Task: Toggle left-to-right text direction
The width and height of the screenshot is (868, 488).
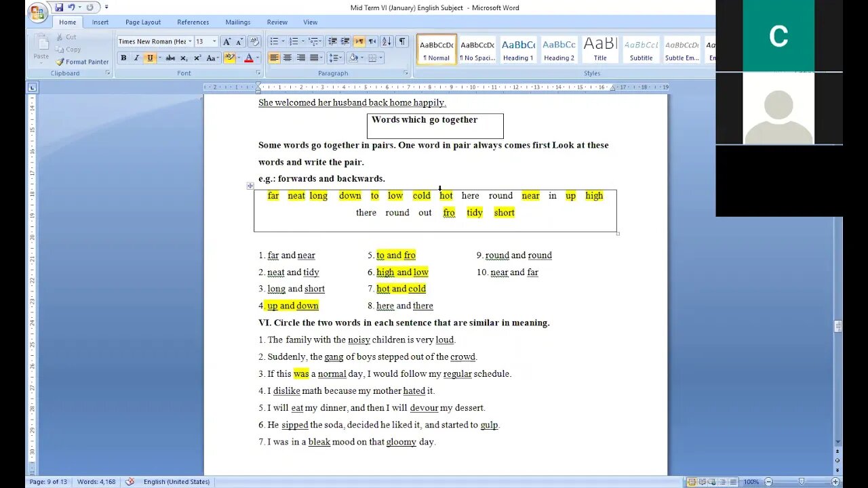Action: [x=359, y=41]
